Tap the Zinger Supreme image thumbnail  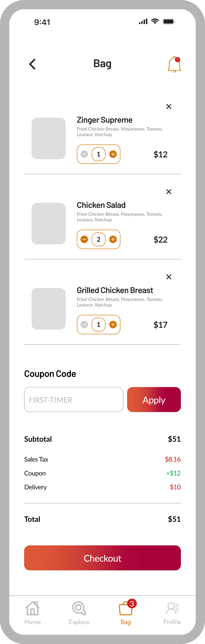(x=48, y=138)
